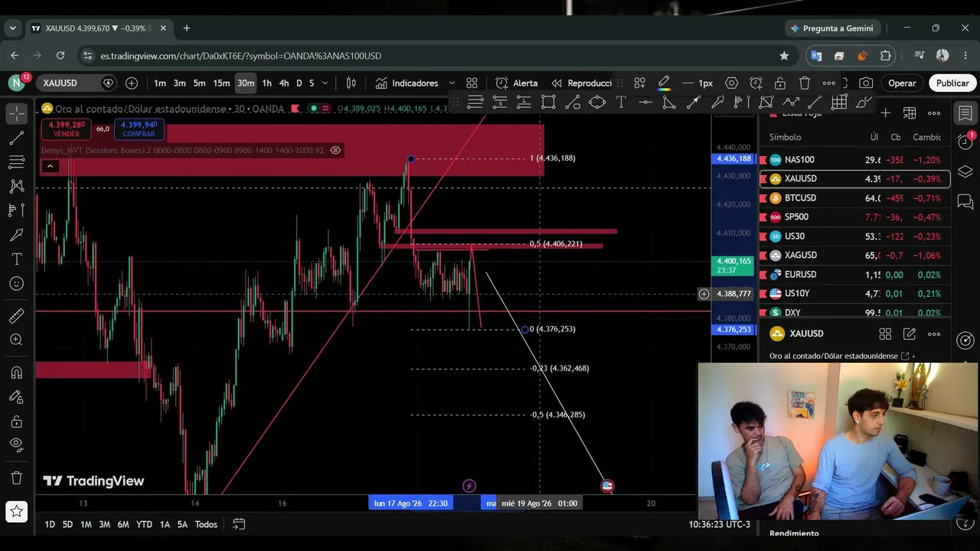Open the emoji icons tool

[x=16, y=283]
